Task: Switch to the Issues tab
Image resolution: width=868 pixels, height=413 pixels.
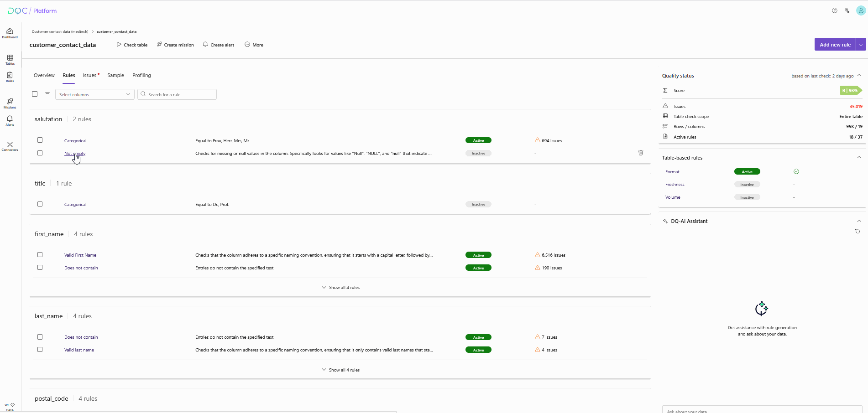Action: pos(90,75)
